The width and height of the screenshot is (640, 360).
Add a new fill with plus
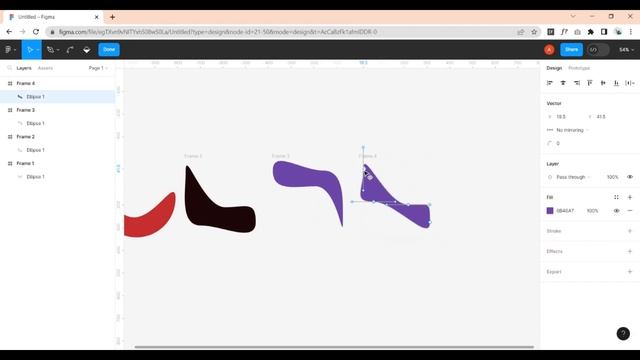630,197
